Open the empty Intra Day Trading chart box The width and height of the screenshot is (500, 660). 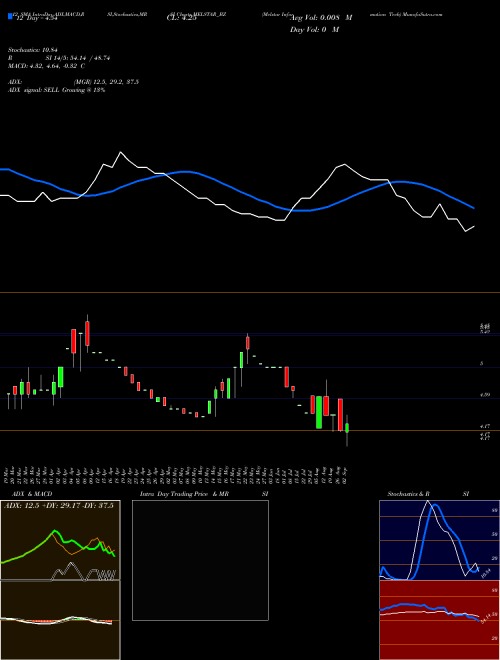coord(200,560)
